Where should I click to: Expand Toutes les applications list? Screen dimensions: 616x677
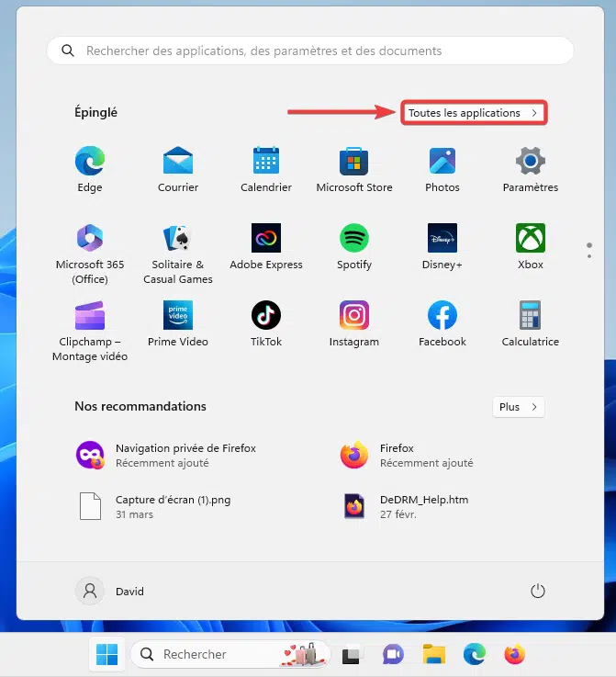pos(474,113)
